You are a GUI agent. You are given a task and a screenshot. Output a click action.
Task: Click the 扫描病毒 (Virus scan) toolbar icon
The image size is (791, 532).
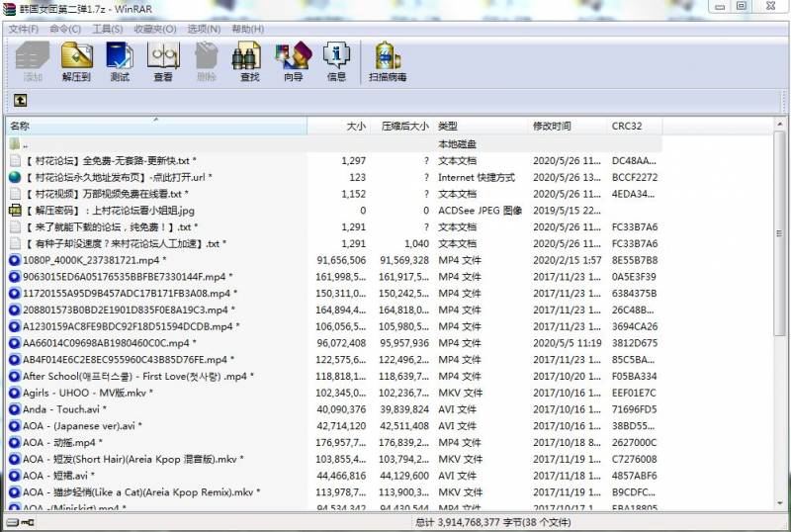388,61
